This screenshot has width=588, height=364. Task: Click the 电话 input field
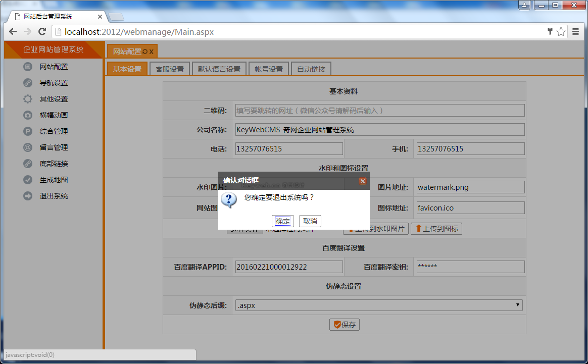coord(289,149)
